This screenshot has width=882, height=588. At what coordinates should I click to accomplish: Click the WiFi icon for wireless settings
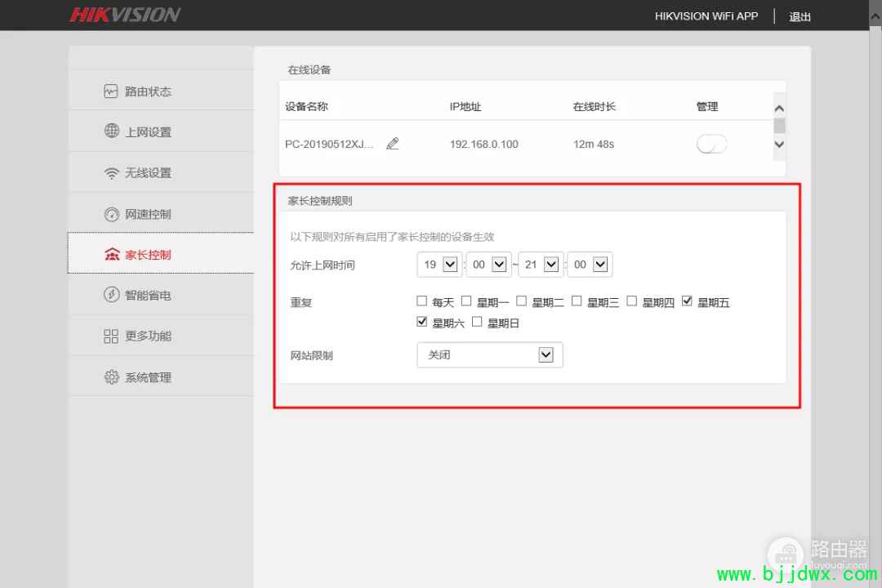(x=112, y=173)
